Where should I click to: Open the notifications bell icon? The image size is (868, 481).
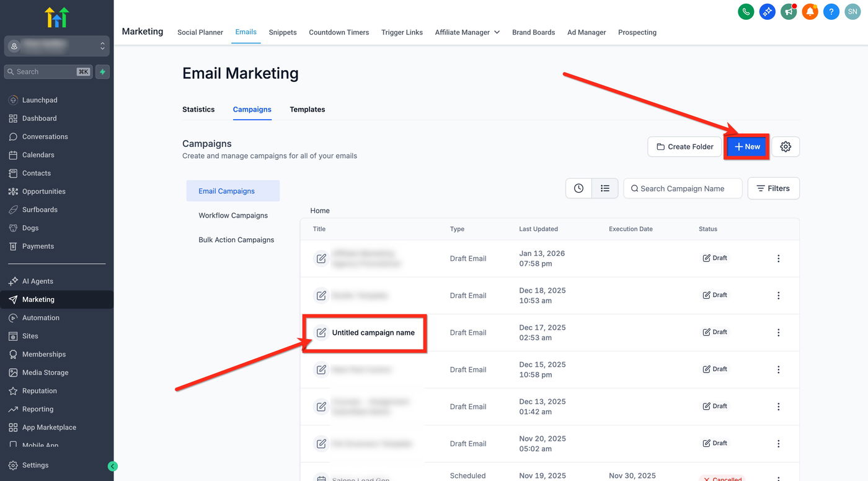[x=810, y=11]
